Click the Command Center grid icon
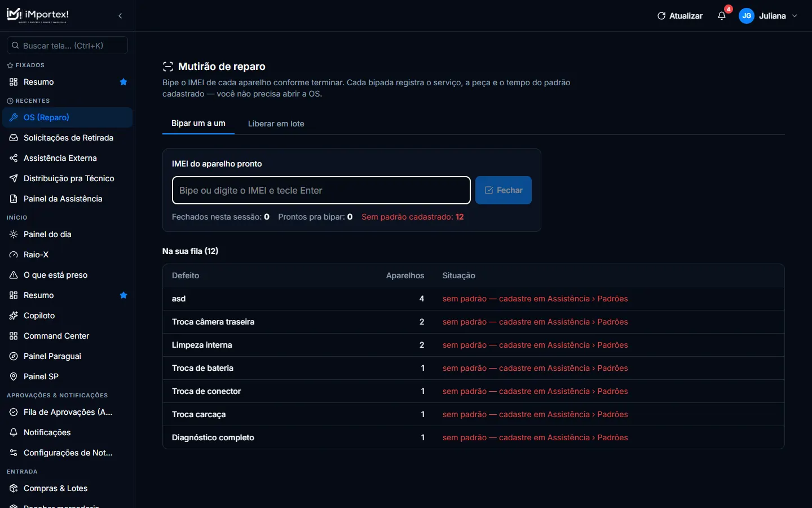The image size is (812, 508). (14, 336)
